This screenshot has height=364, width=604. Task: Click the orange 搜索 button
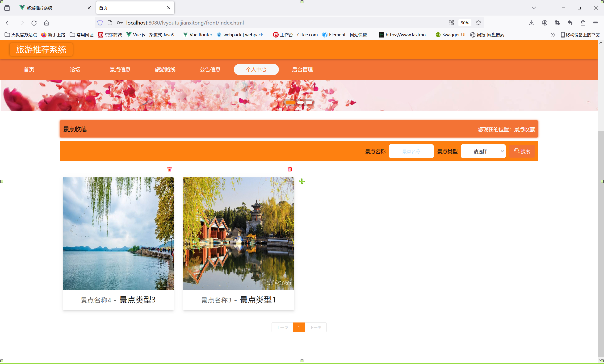click(x=522, y=151)
